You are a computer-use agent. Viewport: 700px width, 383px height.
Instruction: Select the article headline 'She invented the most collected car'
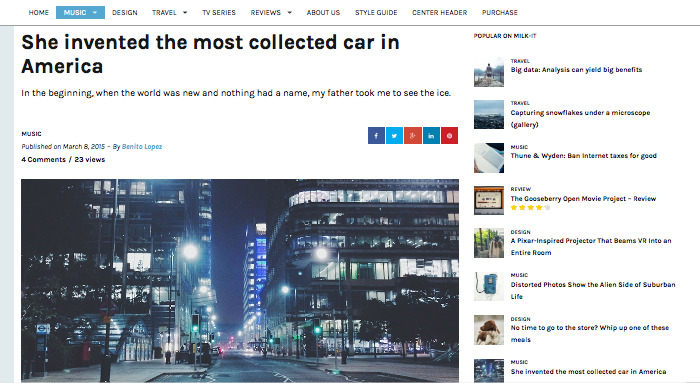point(210,54)
